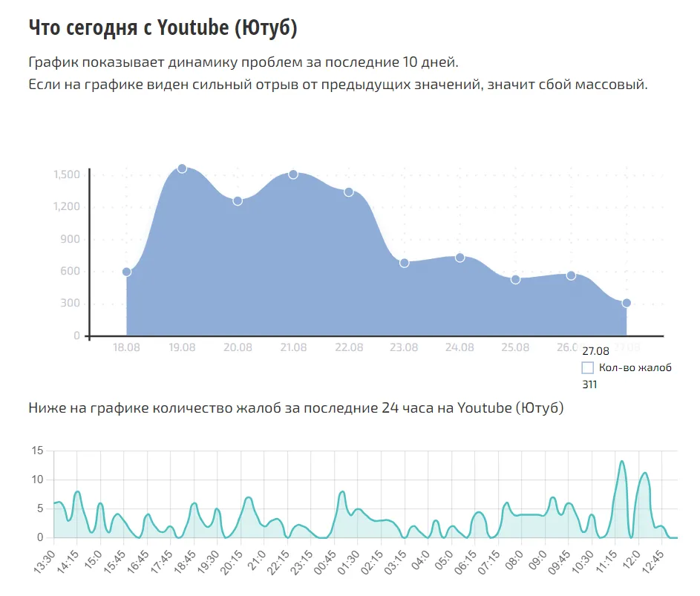
Task: Click the tooltip legend swatch for Кол-во жалоб
Action: pos(587,368)
